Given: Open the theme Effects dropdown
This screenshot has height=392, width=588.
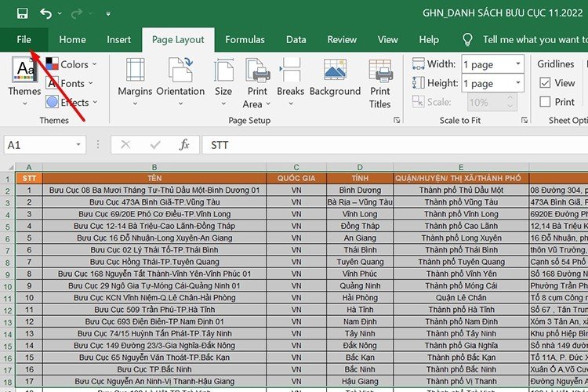Looking at the screenshot, I should click(71, 102).
